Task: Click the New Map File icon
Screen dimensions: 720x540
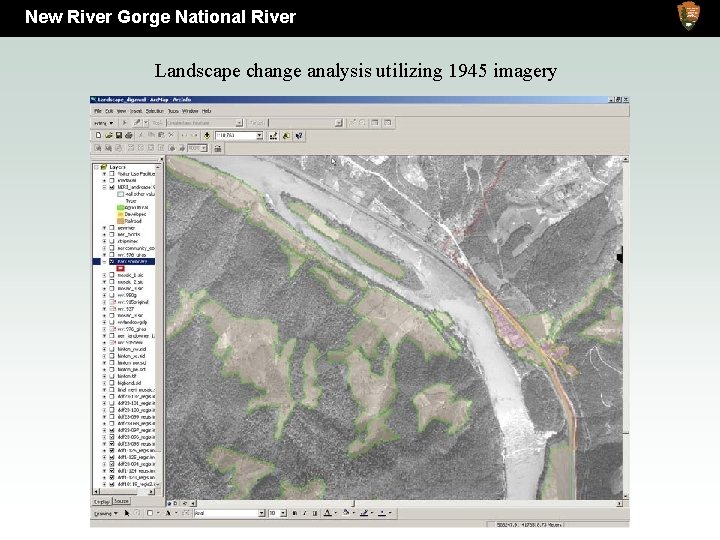Action: 98,135
